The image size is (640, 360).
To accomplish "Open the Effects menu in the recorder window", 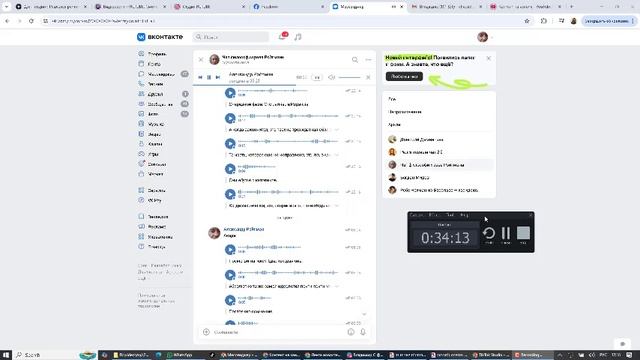I will tap(434, 215).
